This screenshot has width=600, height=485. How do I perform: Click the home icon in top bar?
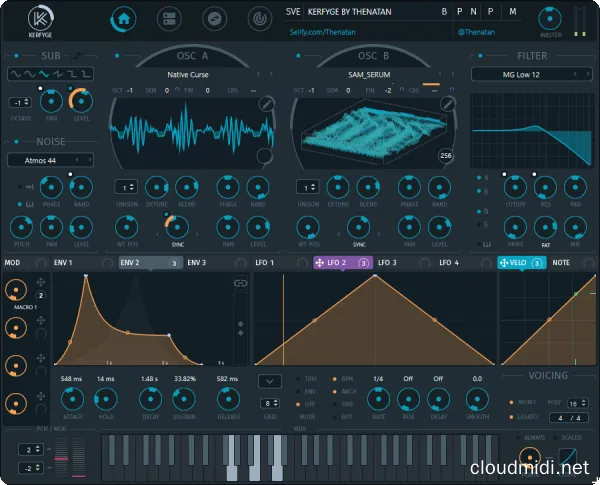[x=125, y=18]
